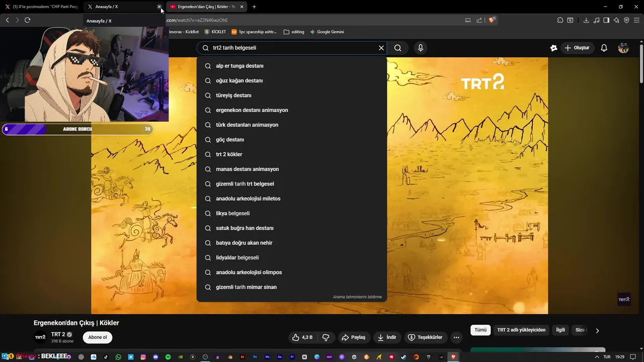Open the TRT 2 channel name link
This screenshot has height=362, width=644.
click(x=58, y=334)
